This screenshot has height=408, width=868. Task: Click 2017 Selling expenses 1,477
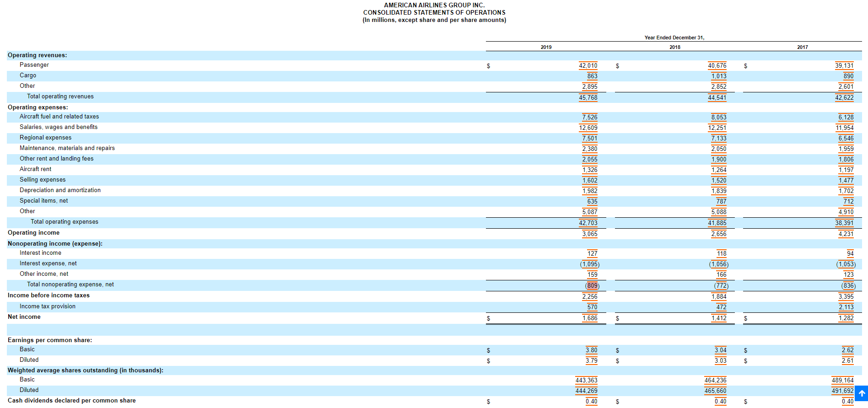[x=846, y=181]
